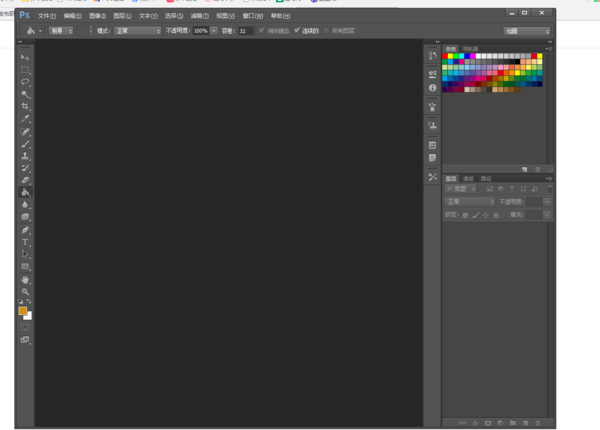Open the 编辑(E) menu
The width and height of the screenshot is (600, 430).
pyautogui.click(x=72, y=16)
